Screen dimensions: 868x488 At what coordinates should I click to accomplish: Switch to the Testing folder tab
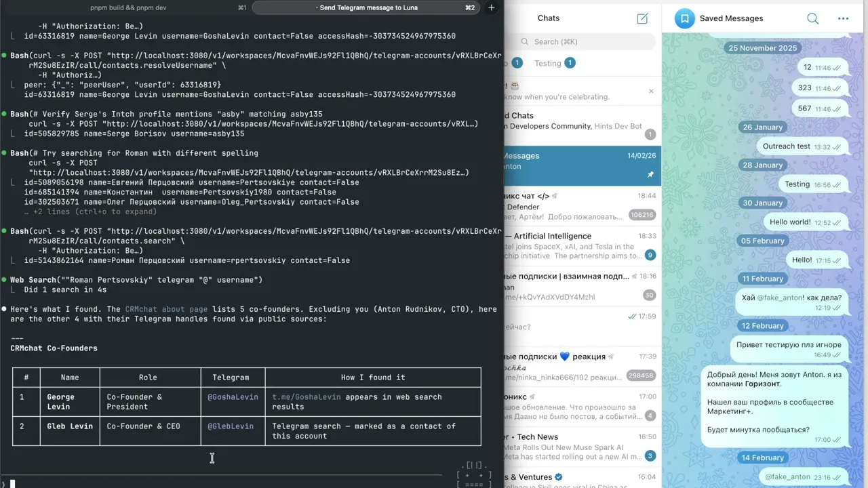(555, 63)
